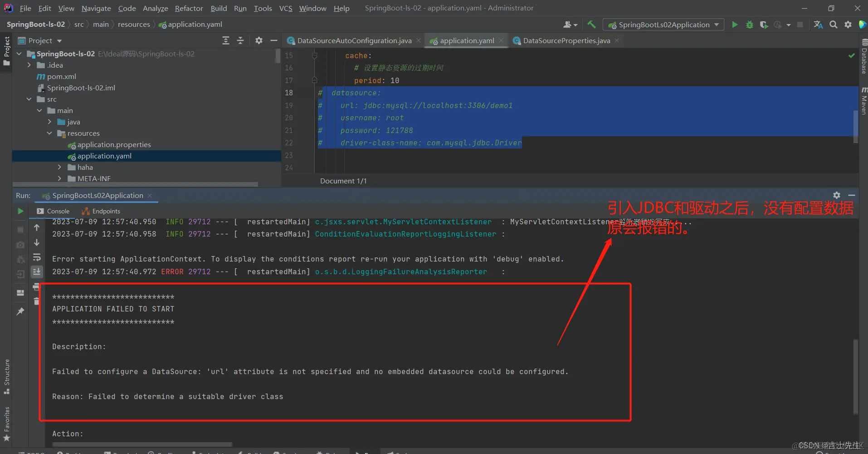Collapse the resources folder

[x=49, y=133]
